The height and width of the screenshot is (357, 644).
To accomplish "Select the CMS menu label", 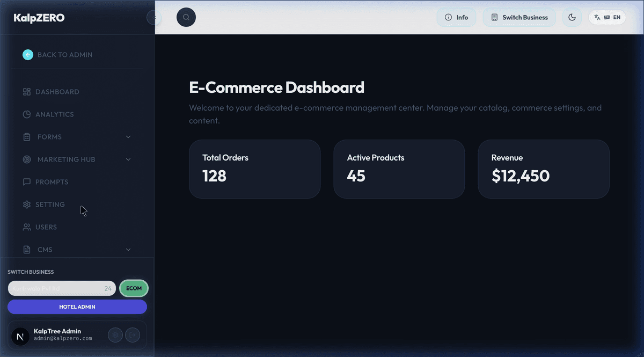I will click(45, 250).
